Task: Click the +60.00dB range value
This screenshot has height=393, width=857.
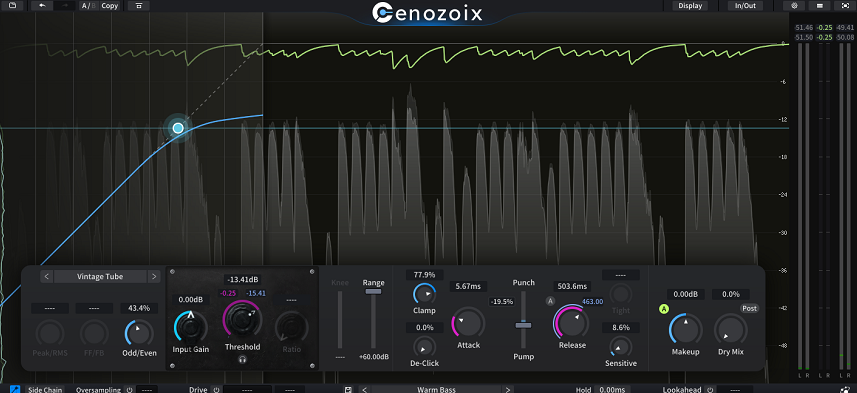Action: (x=374, y=357)
